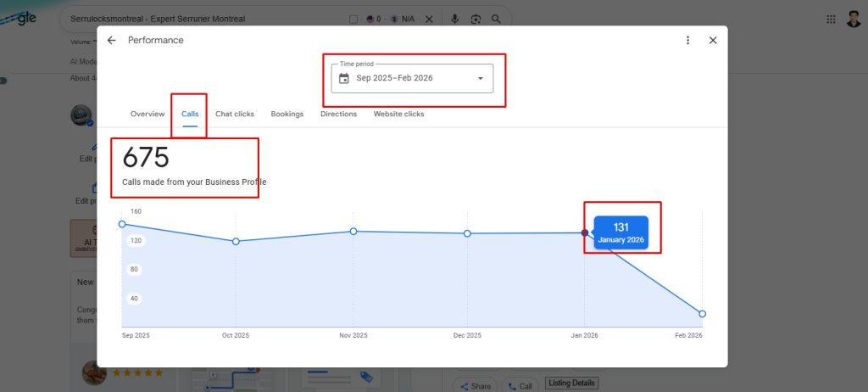Open the Google apps grid icon

[x=831, y=19]
